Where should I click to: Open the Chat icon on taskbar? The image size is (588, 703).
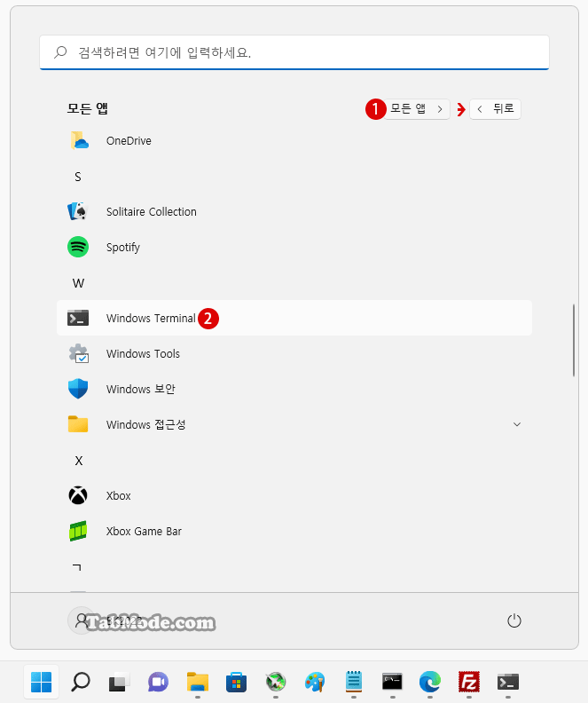158,682
